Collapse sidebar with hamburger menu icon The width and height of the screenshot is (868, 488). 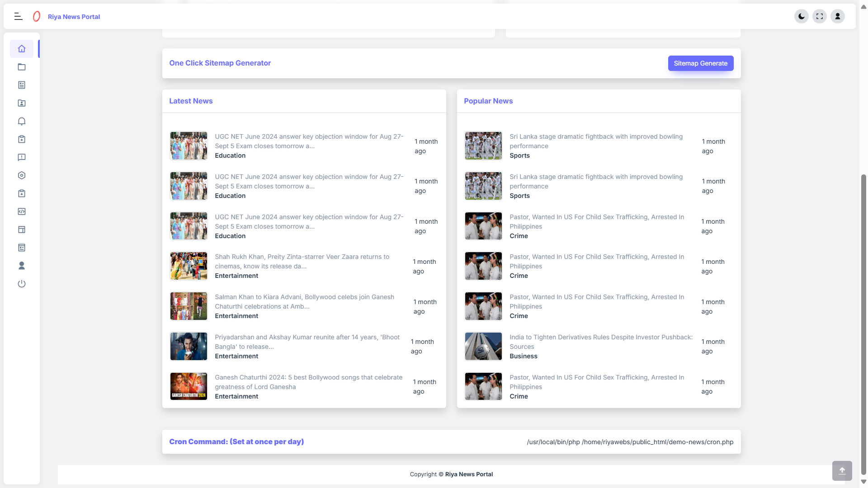(x=18, y=16)
